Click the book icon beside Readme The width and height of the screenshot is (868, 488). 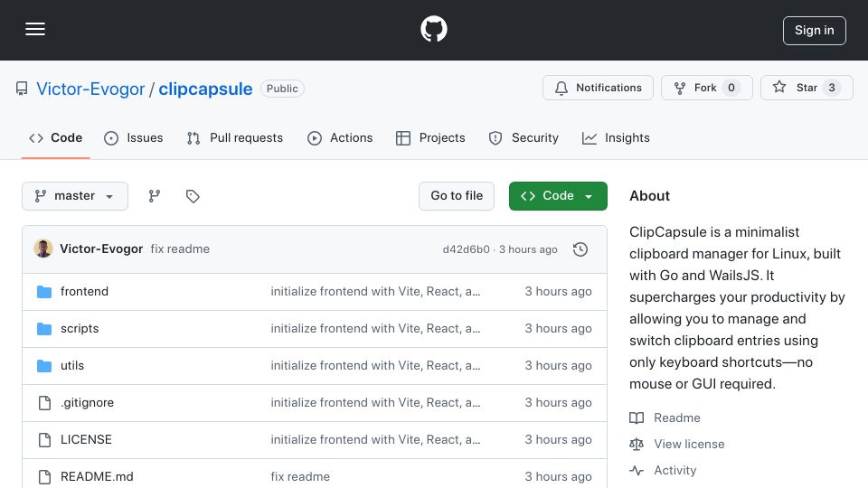[x=637, y=418]
